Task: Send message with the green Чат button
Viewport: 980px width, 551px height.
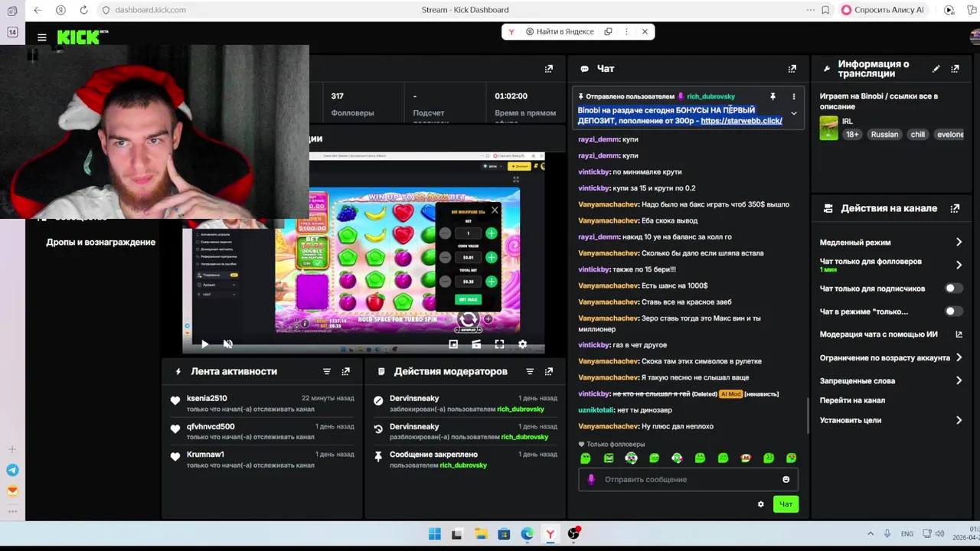Action: click(786, 504)
